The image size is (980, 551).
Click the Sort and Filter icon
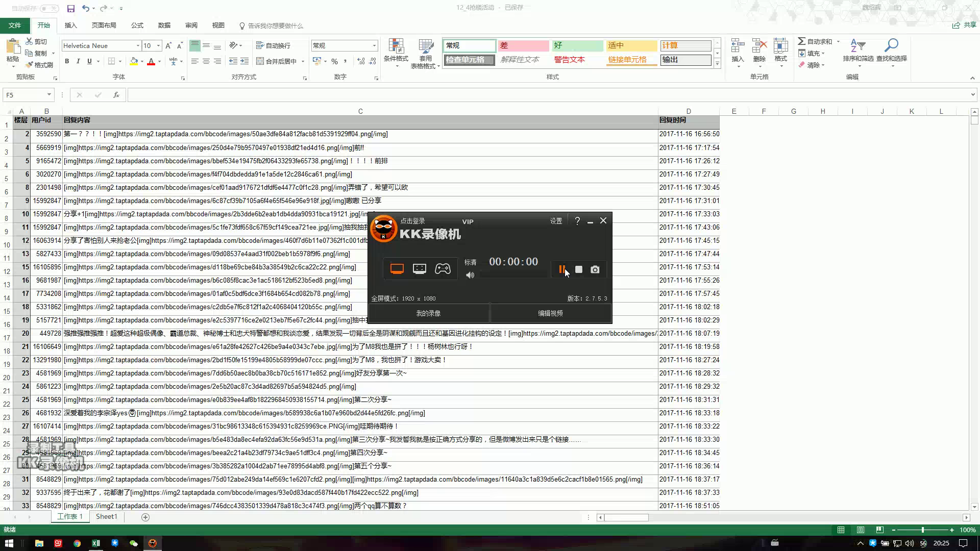858,46
